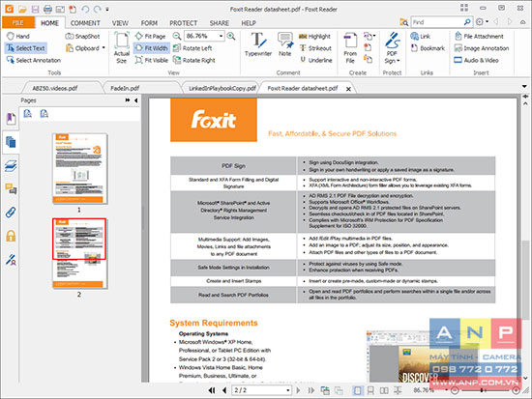Viewport: 532px width, 399px height.
Task: Switch to the PROTECT ribbon tab
Action: pos(184,23)
